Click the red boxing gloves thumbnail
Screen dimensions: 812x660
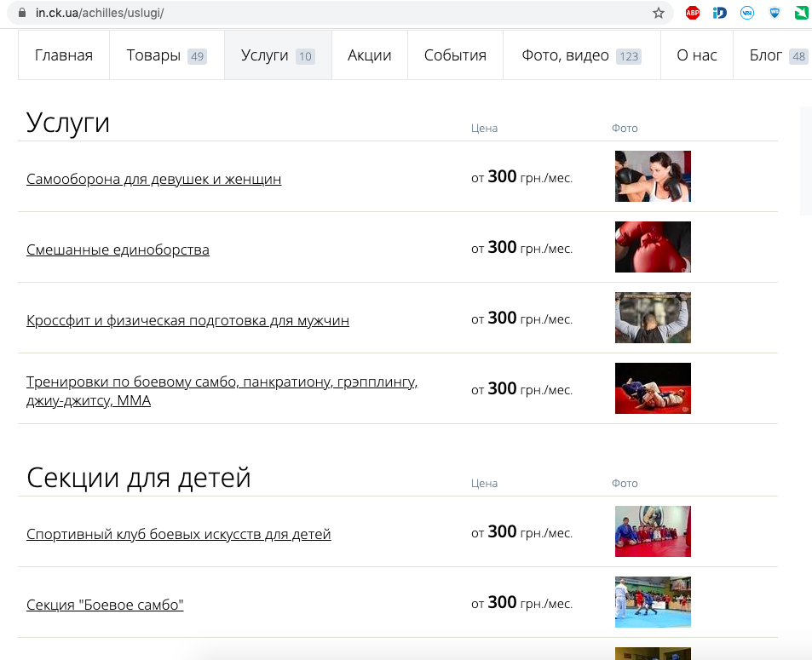coord(653,247)
